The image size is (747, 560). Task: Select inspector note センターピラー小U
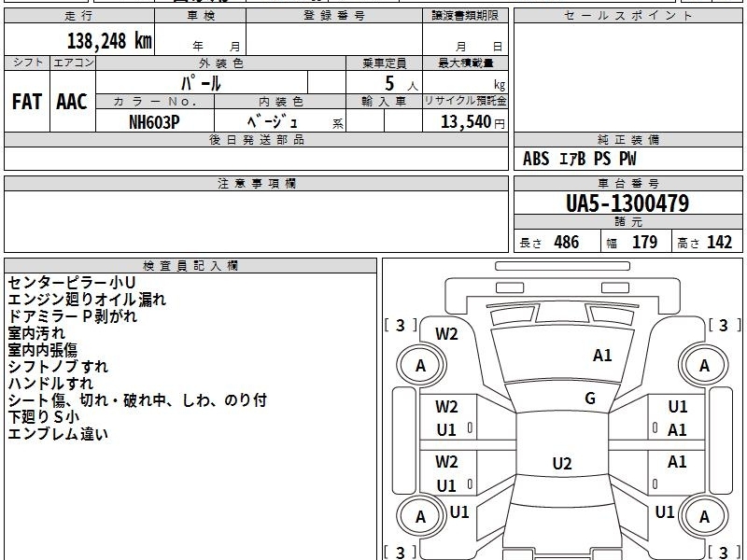[x=72, y=283]
